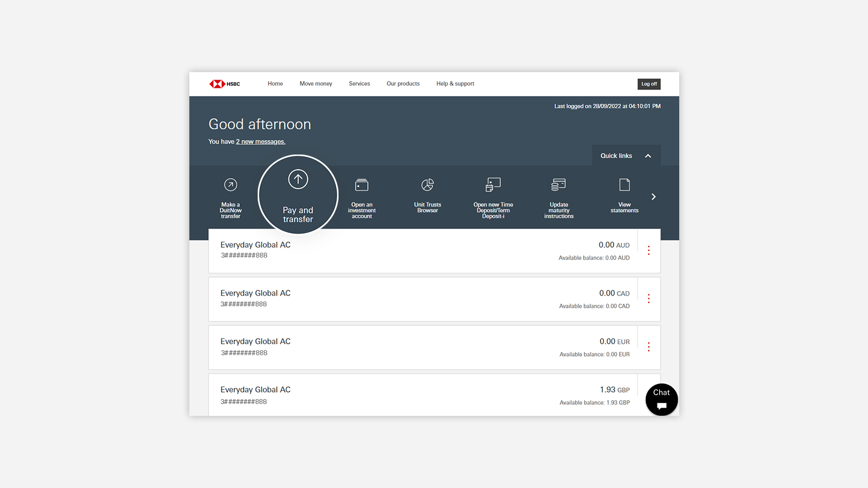Open the three-dot menu for CAD account
The height and width of the screenshot is (488, 868).
[x=649, y=299]
